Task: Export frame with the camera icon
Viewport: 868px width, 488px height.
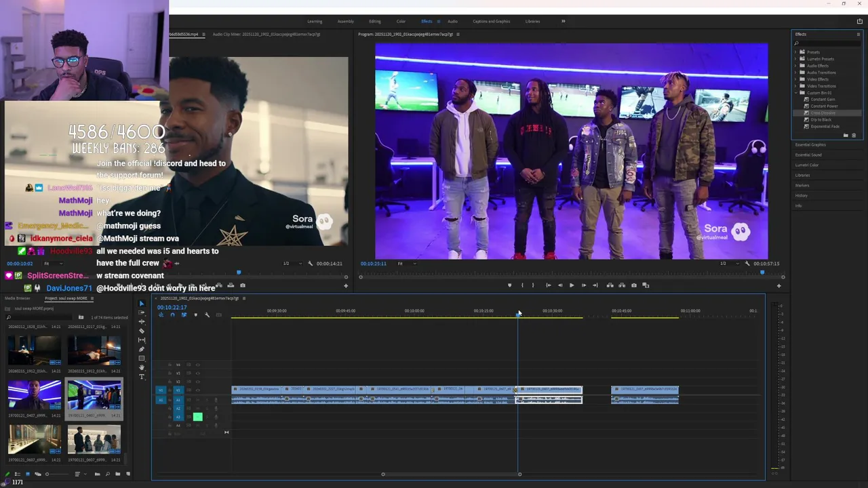Action: click(634, 285)
